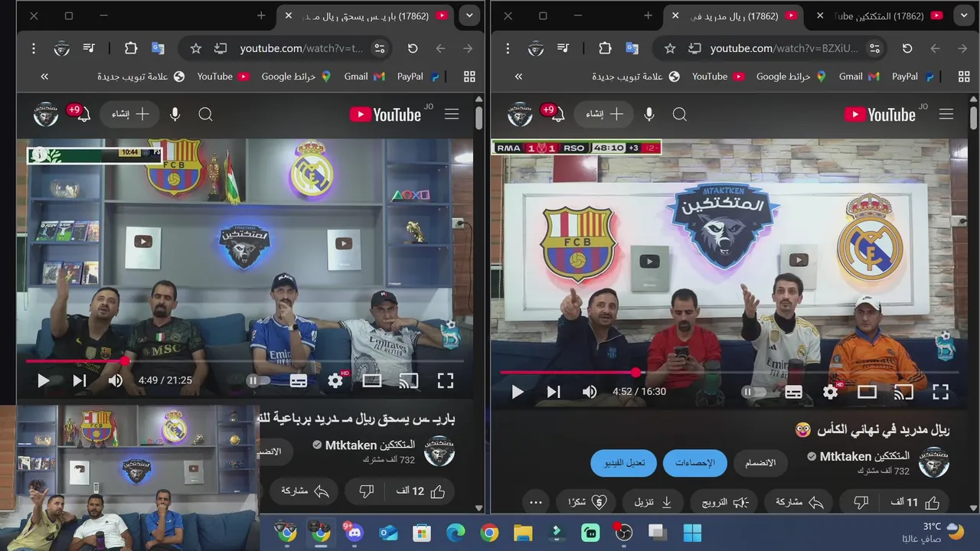Open YouTube voice search in right window
Image resolution: width=980 pixels, height=551 pixels.
pos(649,114)
